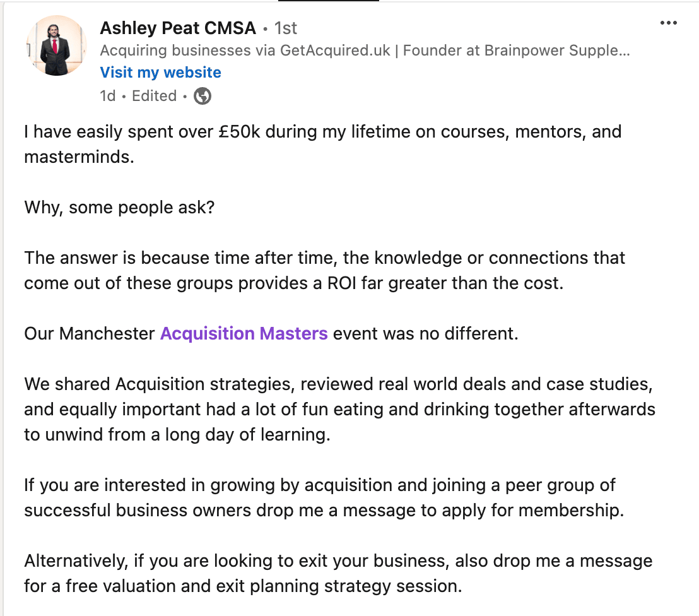This screenshot has width=699, height=616.
Task: Click the text 'event was no different.'
Action: pos(426,334)
